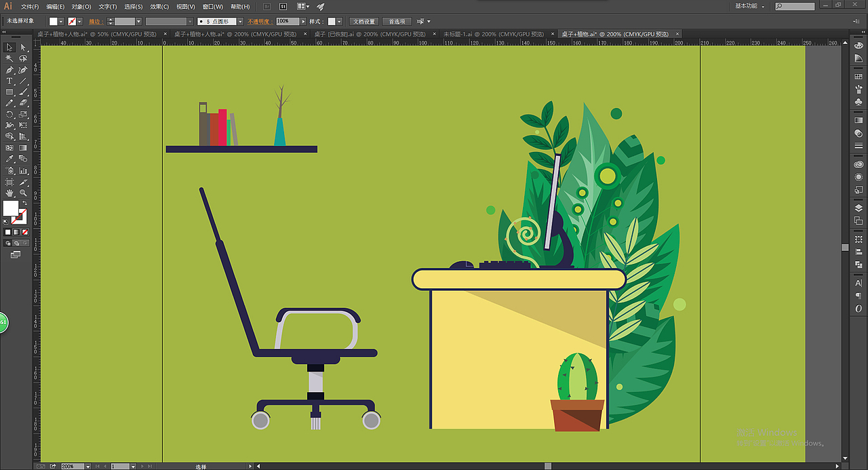Click the Stock (St) button
The image size is (868, 470).
[283, 6]
